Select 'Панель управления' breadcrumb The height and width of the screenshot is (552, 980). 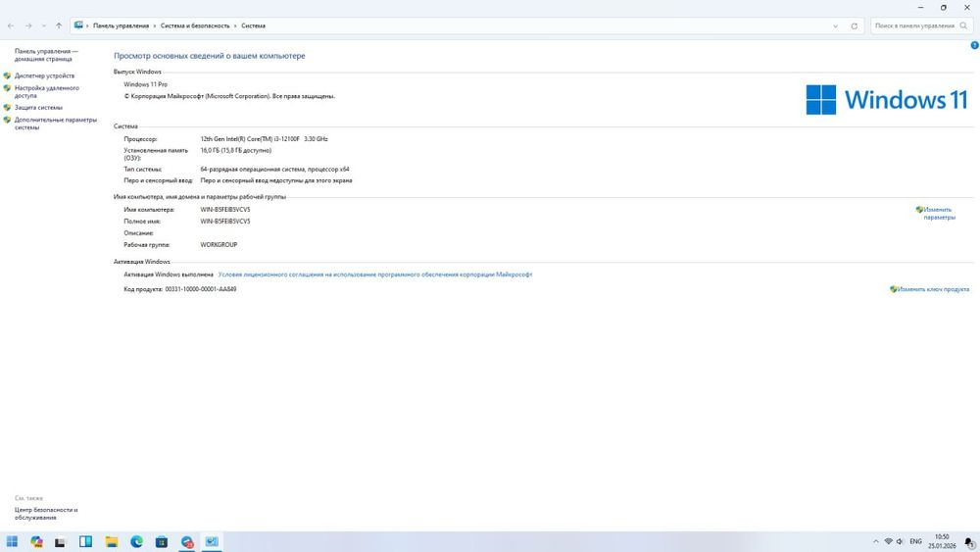[x=122, y=25]
